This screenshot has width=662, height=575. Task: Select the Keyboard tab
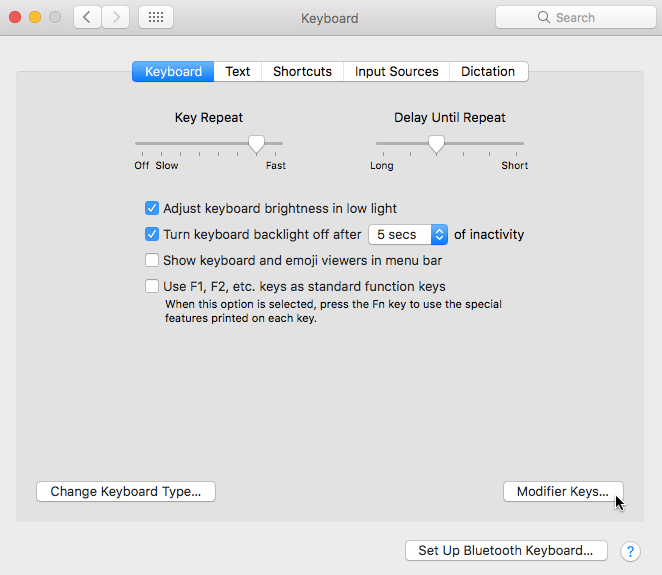point(173,71)
